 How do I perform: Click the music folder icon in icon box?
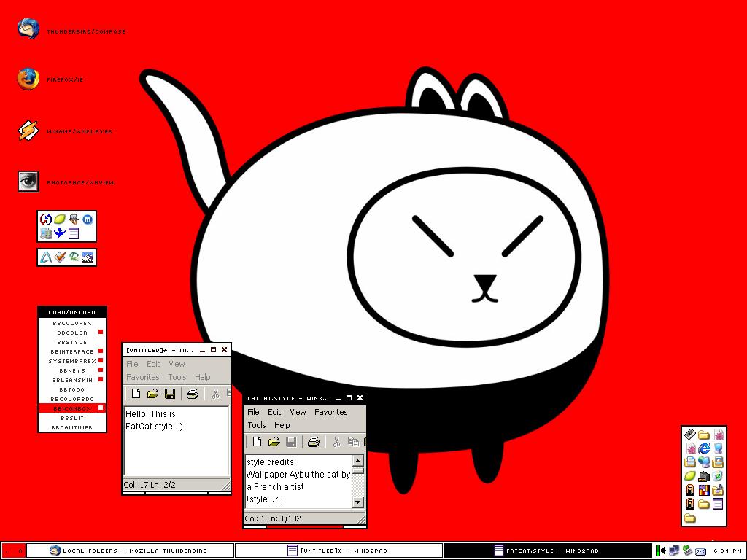pos(718,489)
